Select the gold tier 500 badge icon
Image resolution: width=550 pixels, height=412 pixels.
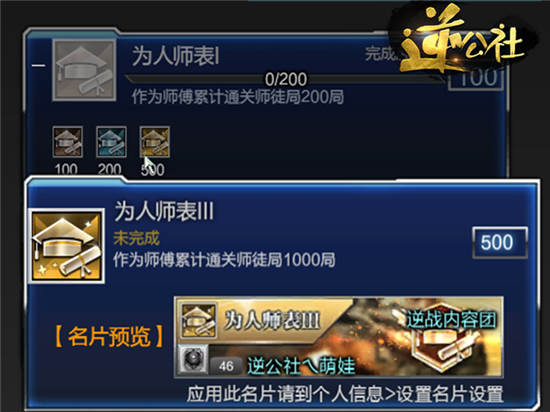pos(155,142)
